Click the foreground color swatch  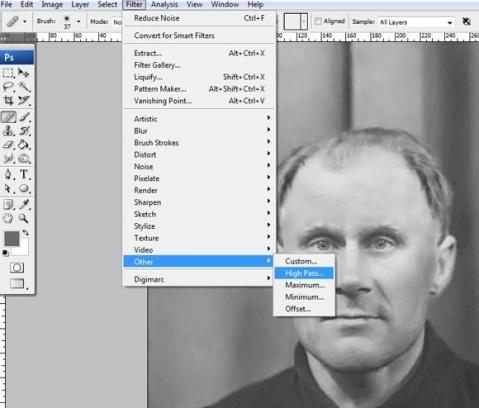coord(12,239)
